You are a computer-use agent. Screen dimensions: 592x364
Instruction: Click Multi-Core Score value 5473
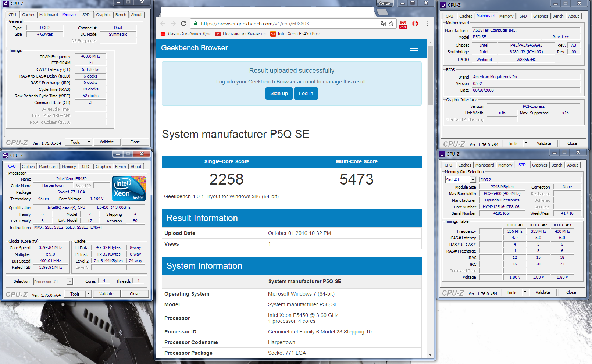click(x=356, y=179)
